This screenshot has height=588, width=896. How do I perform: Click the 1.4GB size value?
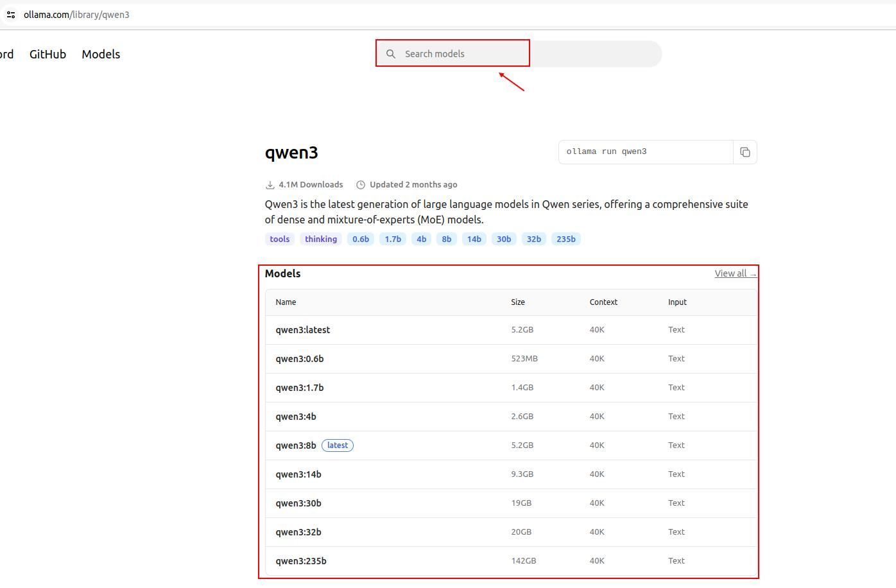coord(522,388)
